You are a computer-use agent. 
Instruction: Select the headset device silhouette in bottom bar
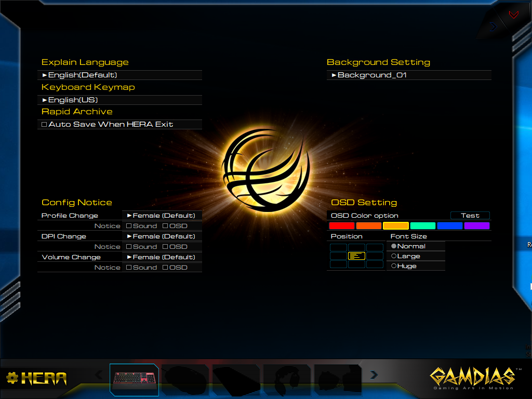tap(287, 380)
